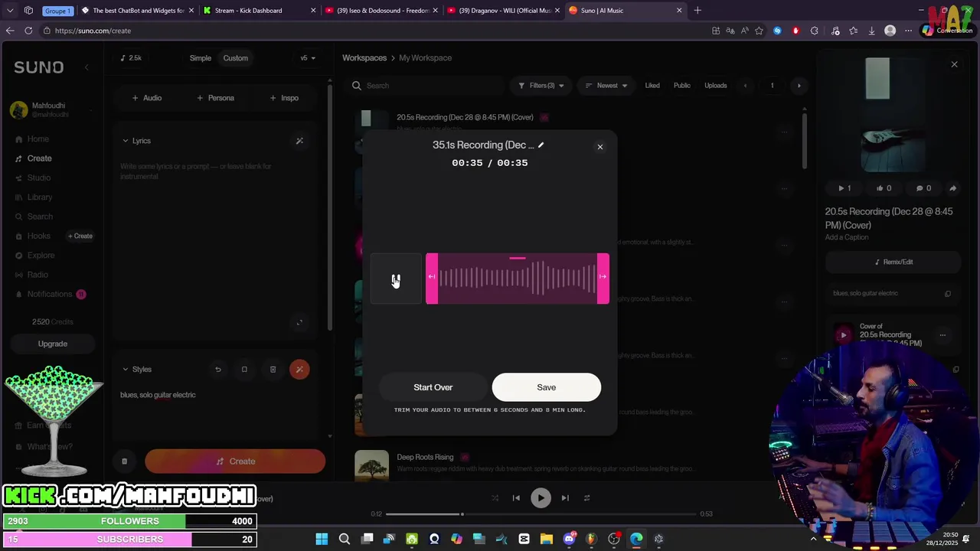Copy the blues, solo guitar electric style text
The height and width of the screenshot is (551, 980).
(x=948, y=294)
